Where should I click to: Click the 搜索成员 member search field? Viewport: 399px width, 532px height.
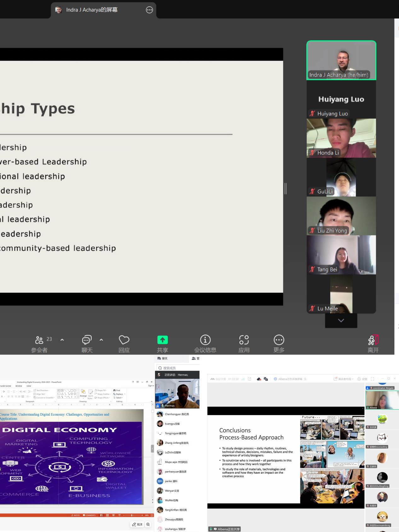[x=178, y=368]
